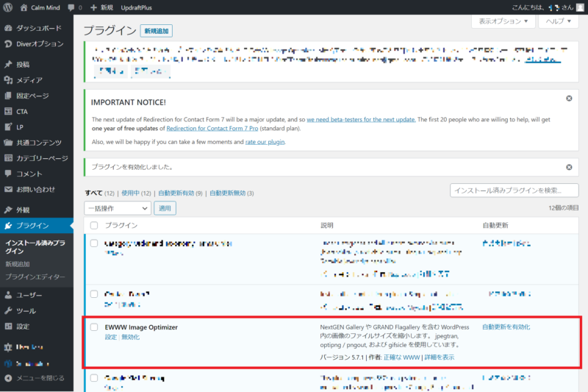Open Redirection for Contact Form 7 Pro link
The width and height of the screenshot is (588, 392).
212,128
